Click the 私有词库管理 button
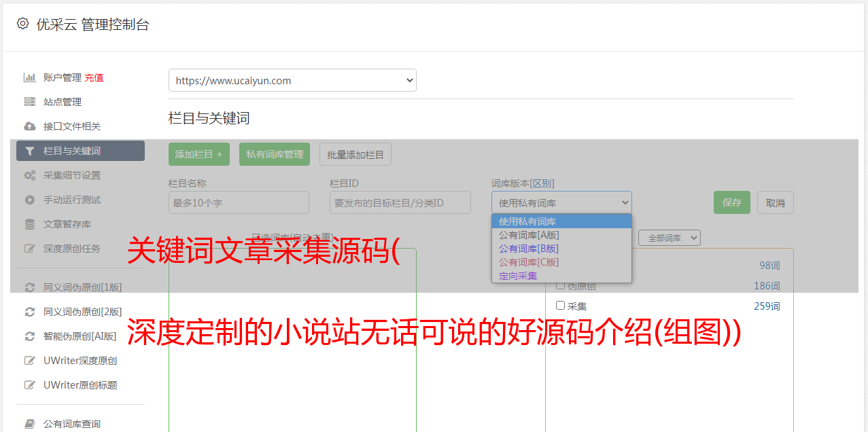868x432 pixels. pyautogui.click(x=275, y=154)
